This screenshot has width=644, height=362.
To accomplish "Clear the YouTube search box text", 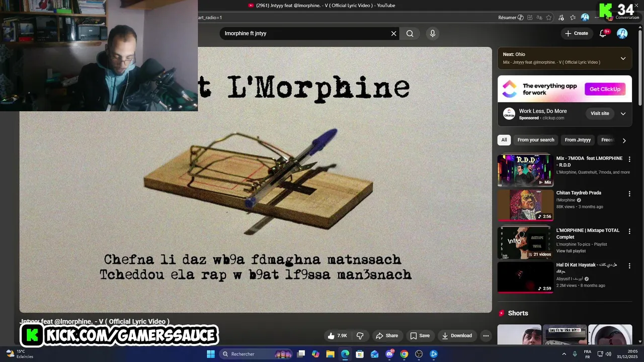I will click(393, 34).
